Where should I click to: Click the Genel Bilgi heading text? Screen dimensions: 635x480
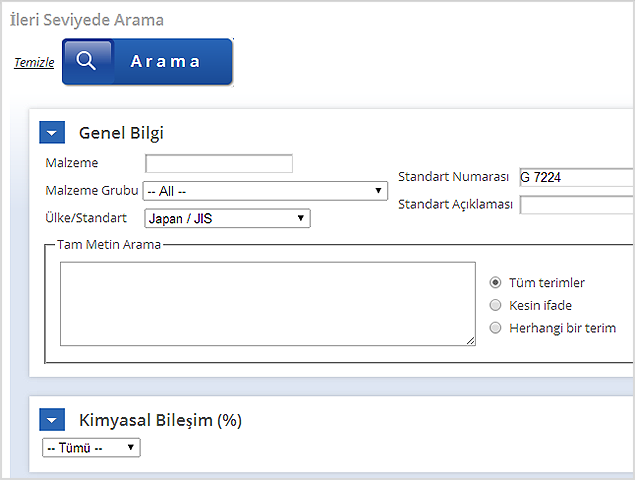coord(121,133)
